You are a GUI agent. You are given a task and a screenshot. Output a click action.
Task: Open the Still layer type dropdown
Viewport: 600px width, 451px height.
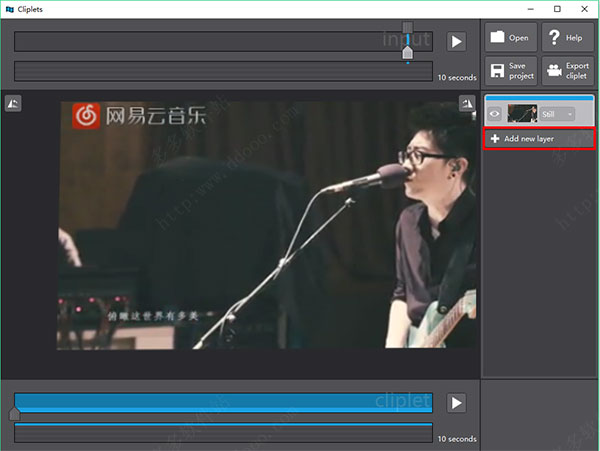[558, 114]
